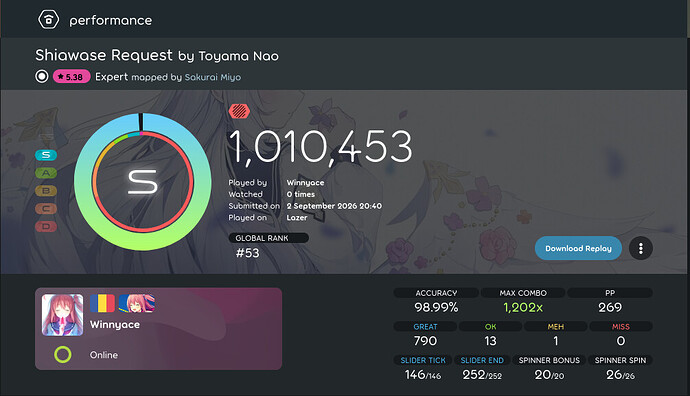This screenshot has height=396, width=690.
Task: Click the GREAT count 790
Action: [425, 341]
